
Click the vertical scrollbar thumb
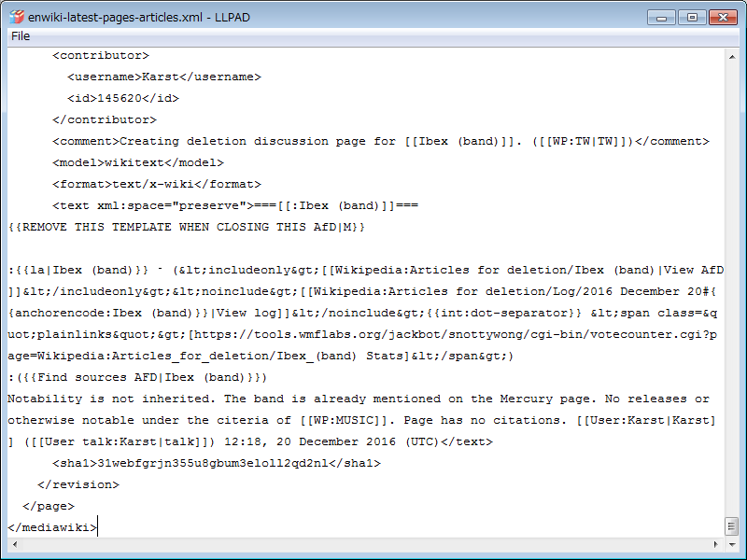coord(732,527)
